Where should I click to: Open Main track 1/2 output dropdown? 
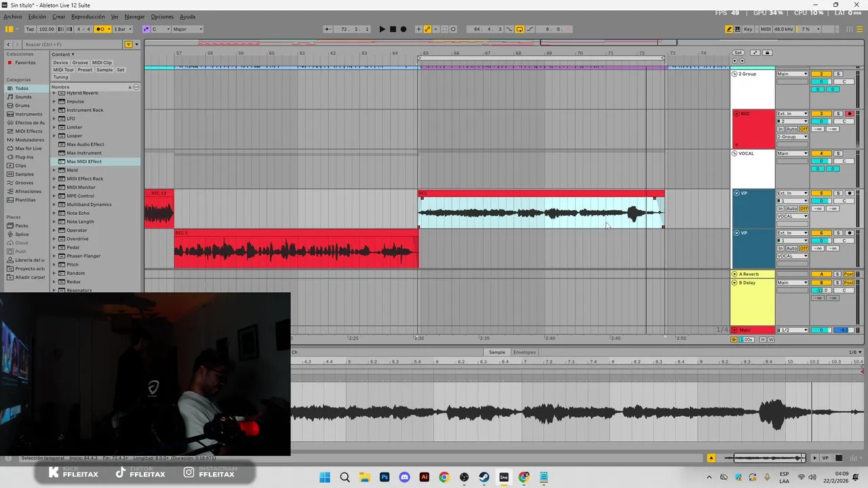click(792, 330)
